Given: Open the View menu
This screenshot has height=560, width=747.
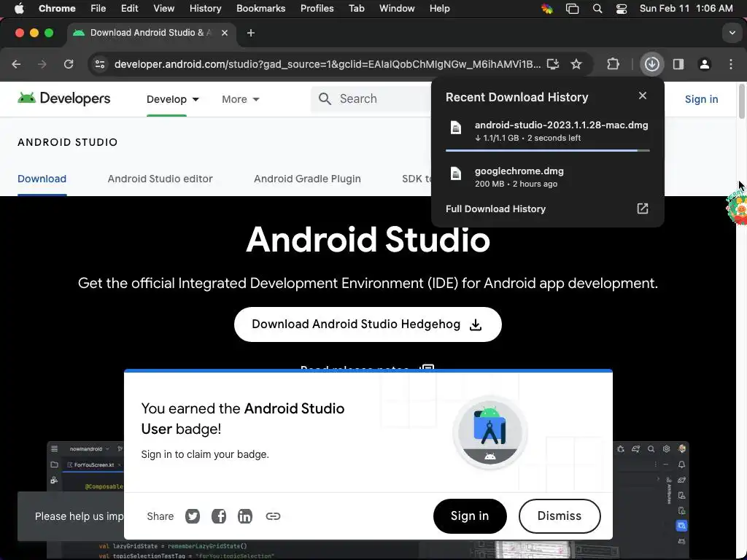Looking at the screenshot, I should click(164, 9).
